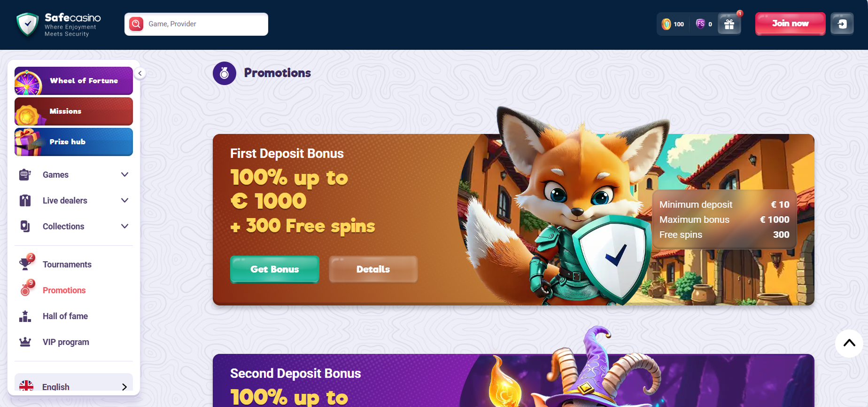
Task: Expand the Games menu chevron
Action: (x=124, y=175)
